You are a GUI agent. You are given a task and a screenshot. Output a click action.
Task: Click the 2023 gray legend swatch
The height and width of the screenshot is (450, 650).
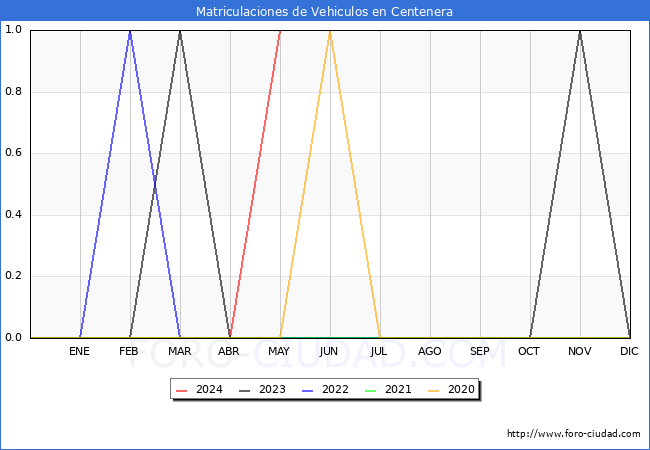pyautogui.click(x=245, y=391)
